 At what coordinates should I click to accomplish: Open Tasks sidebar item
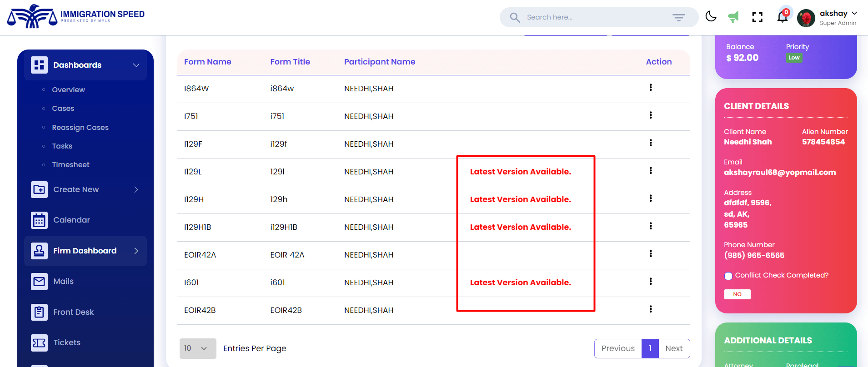(x=62, y=146)
